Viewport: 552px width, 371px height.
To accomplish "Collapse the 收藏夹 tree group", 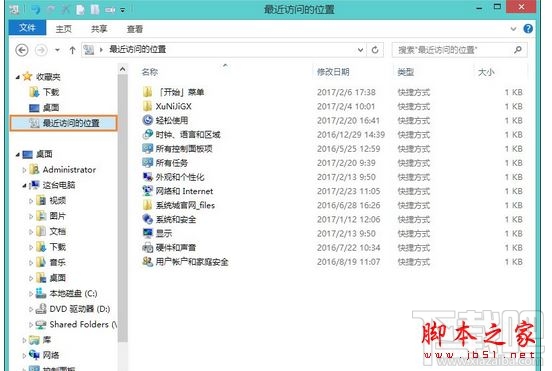I will tap(18, 77).
